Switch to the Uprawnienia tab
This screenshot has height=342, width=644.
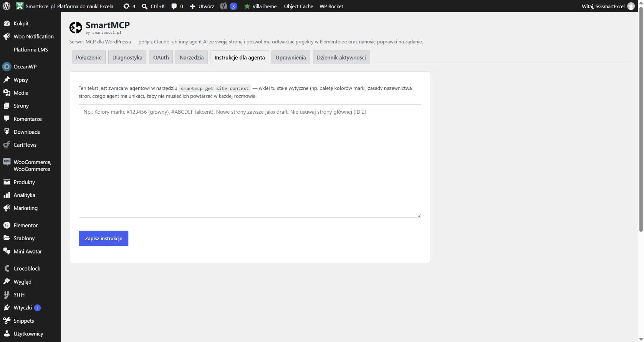(291, 57)
